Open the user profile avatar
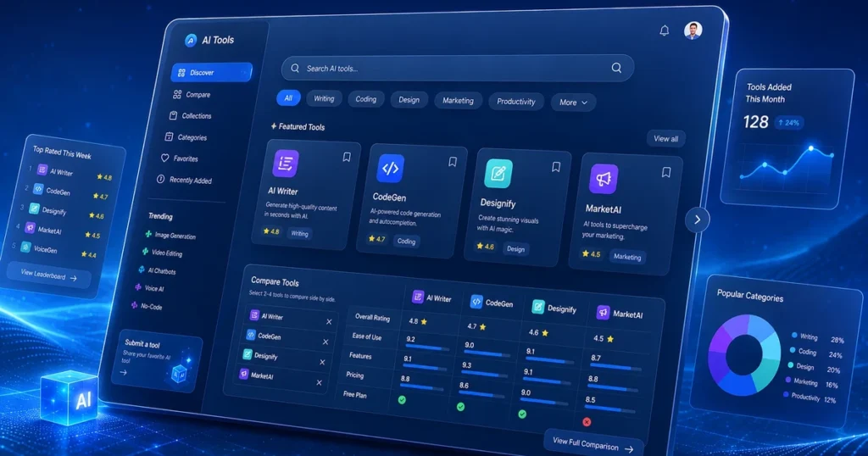The height and width of the screenshot is (456, 868). pos(693,30)
